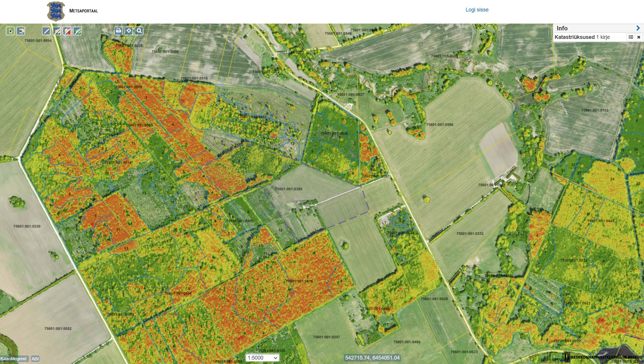Click the crosshair locate position icon

[x=129, y=31]
